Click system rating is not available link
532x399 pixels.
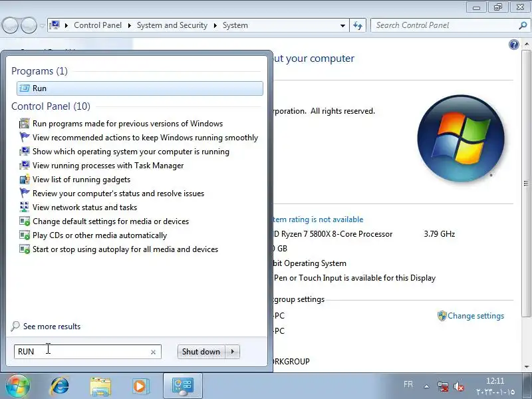[x=318, y=219]
